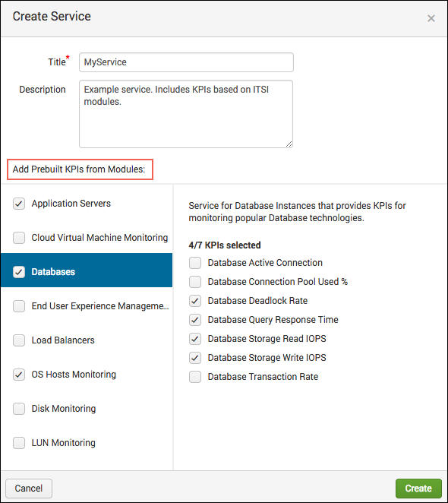448x503 pixels.
Task: Uncheck Database Query Response Time KPI
Action: [x=195, y=320]
